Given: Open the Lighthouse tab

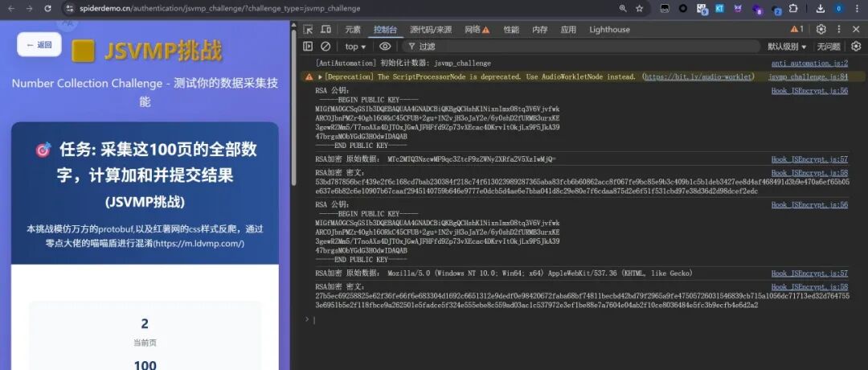Looking at the screenshot, I should 609,30.
